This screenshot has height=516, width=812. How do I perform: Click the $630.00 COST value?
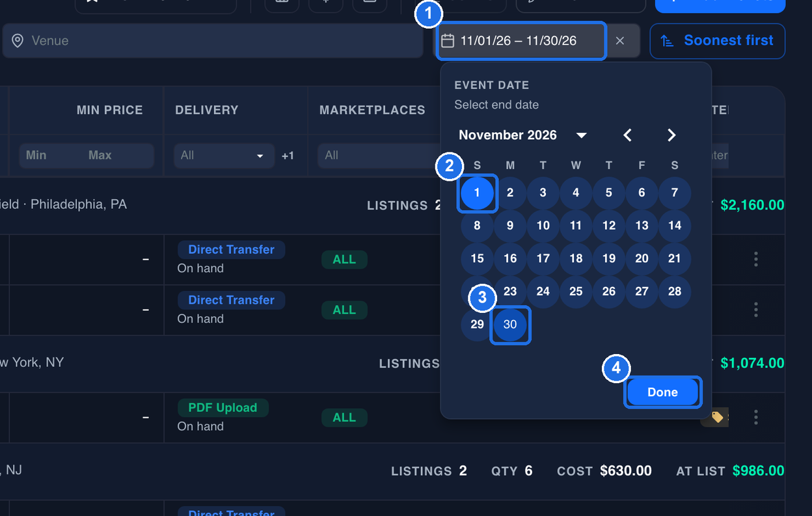coord(626,471)
